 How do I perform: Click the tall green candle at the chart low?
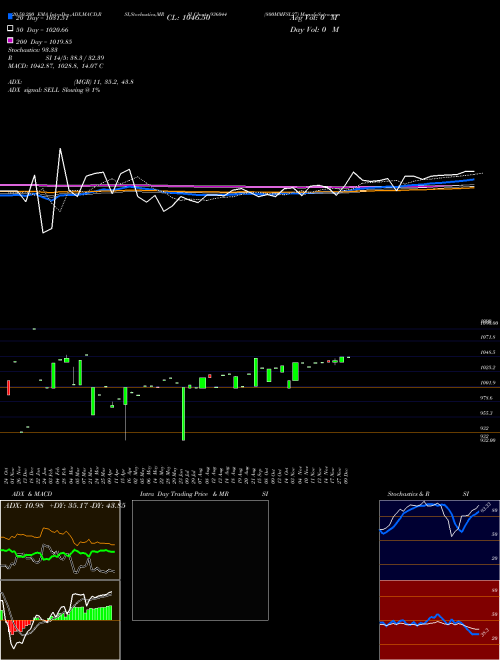[x=184, y=414]
